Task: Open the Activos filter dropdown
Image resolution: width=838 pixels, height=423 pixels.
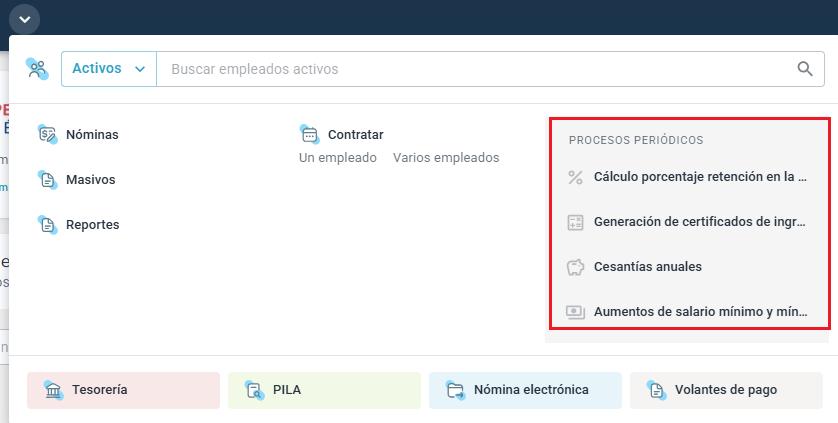Action: pyautogui.click(x=109, y=69)
